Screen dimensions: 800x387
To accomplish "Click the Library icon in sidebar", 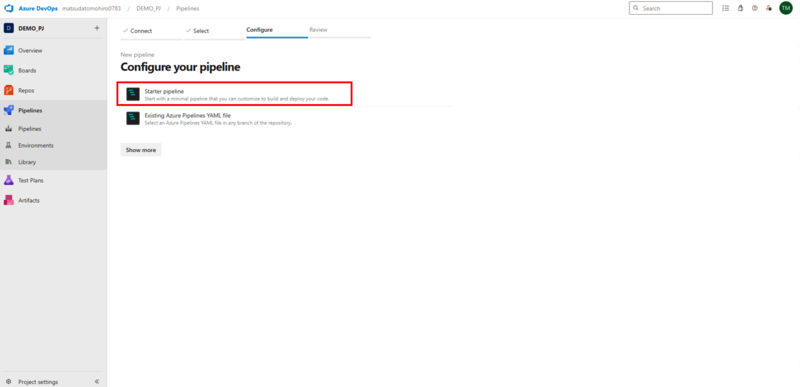I will tap(9, 162).
